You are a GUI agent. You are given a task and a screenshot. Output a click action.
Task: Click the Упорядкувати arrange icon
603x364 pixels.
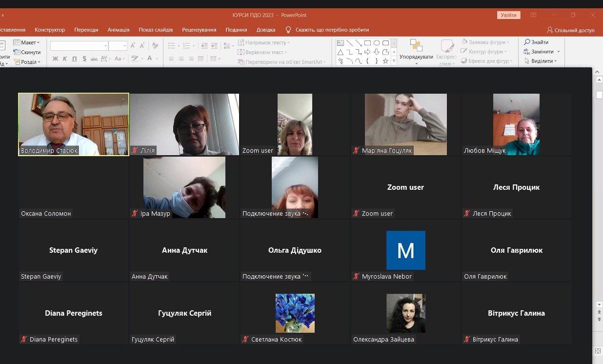pos(416,46)
